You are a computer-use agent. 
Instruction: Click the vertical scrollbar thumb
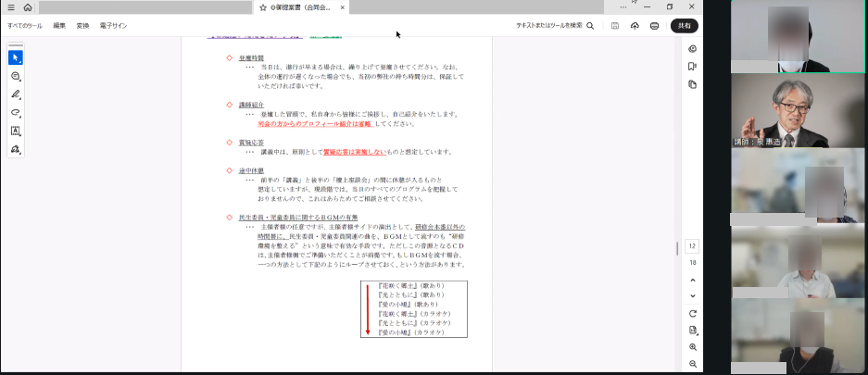(677, 247)
